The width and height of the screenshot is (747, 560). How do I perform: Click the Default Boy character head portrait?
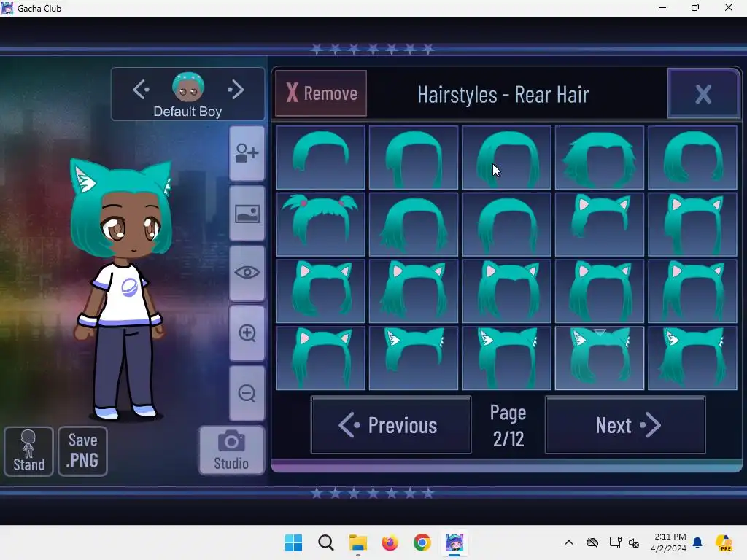(188, 87)
